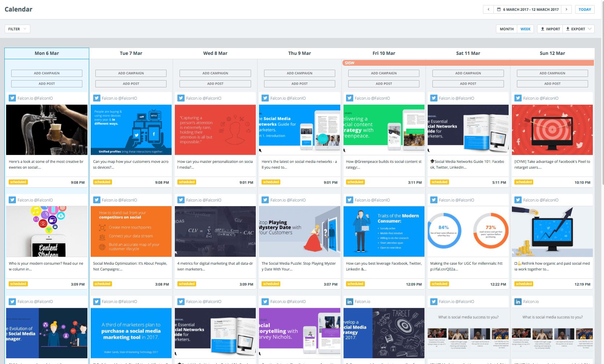Switch to Week view
Image resolution: width=604 pixels, height=364 pixels.
pyautogui.click(x=525, y=29)
